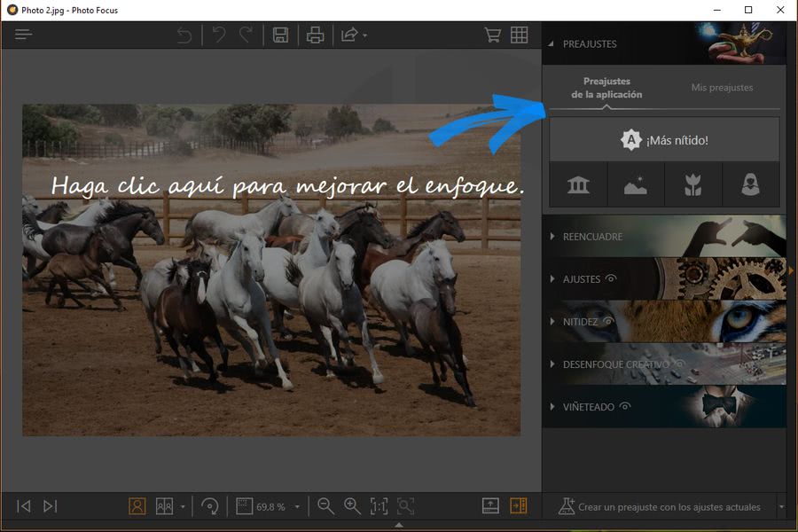Open the create preset dropdown arrow

782,507
